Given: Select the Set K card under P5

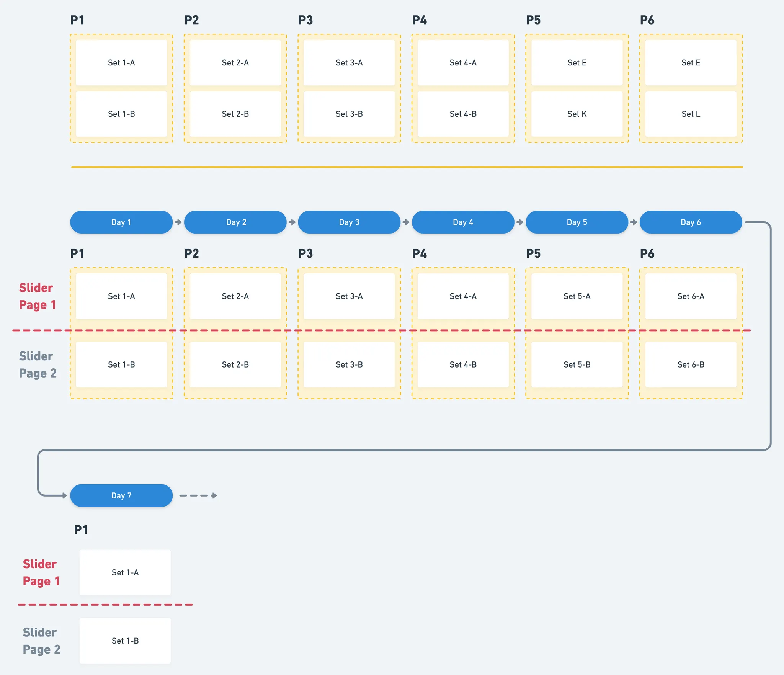Looking at the screenshot, I should click(x=577, y=114).
